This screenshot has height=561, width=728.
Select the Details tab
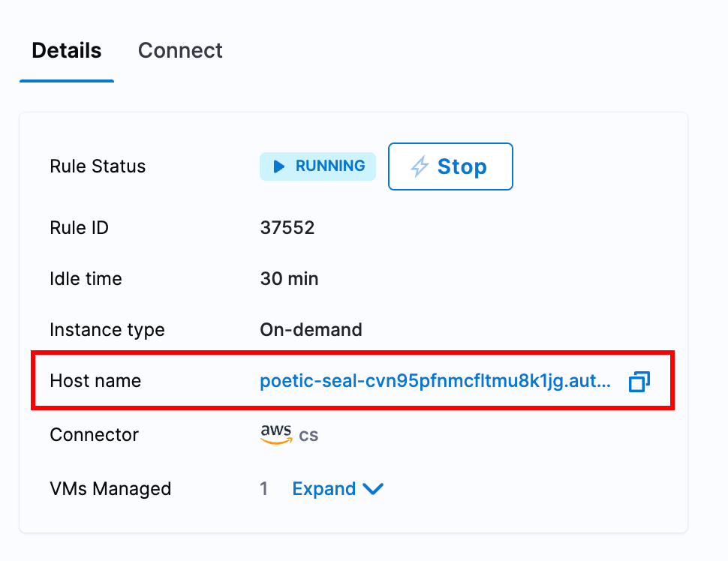[x=67, y=50]
